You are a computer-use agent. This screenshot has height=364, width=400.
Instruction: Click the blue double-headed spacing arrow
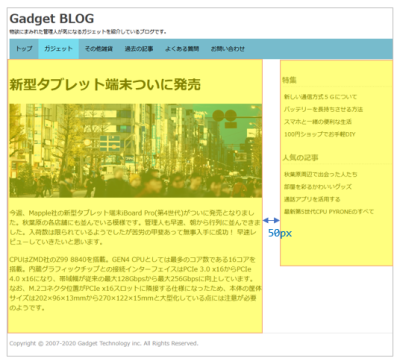[271, 220]
